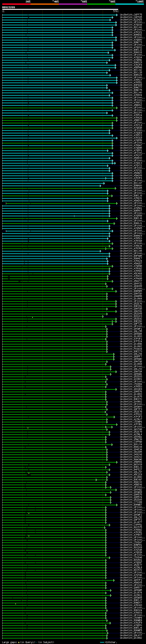Select the UniRef100_A7PBV7 label

(131, 535)
